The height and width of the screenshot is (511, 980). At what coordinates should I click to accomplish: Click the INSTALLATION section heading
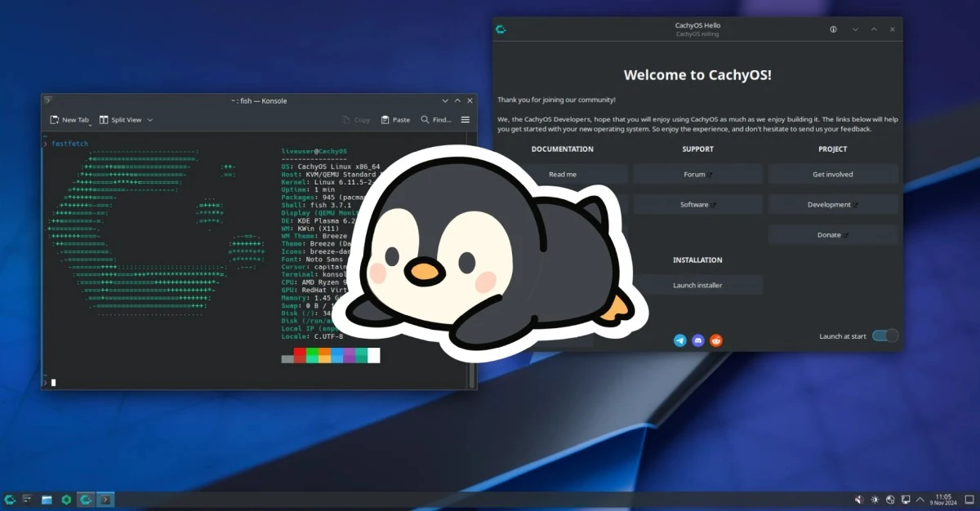pyautogui.click(x=697, y=260)
